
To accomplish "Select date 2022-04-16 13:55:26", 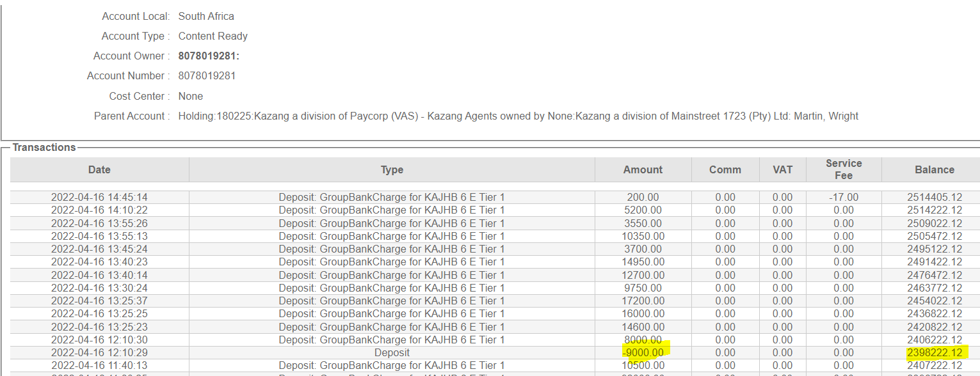I will (99, 223).
